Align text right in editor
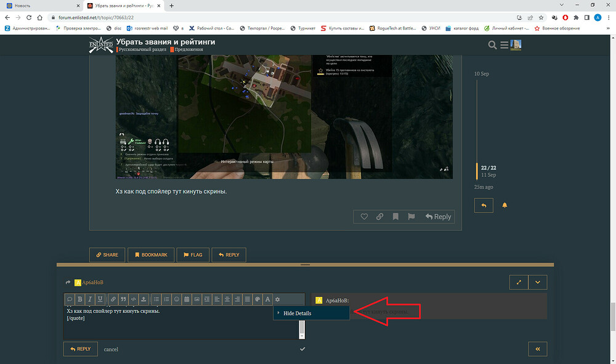 tap(237, 299)
